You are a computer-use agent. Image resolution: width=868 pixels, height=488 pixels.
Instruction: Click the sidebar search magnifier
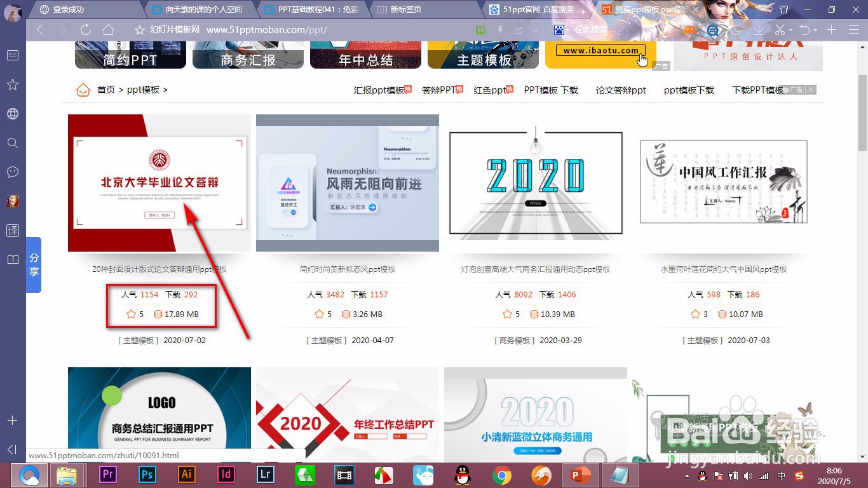pos(13,143)
